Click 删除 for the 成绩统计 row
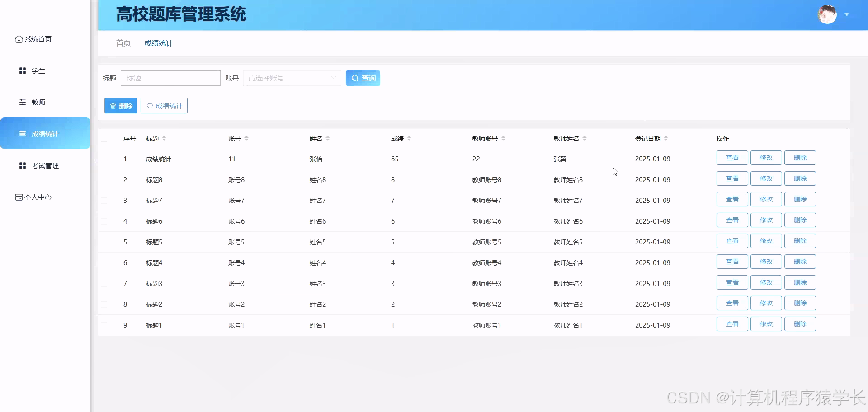 800,158
